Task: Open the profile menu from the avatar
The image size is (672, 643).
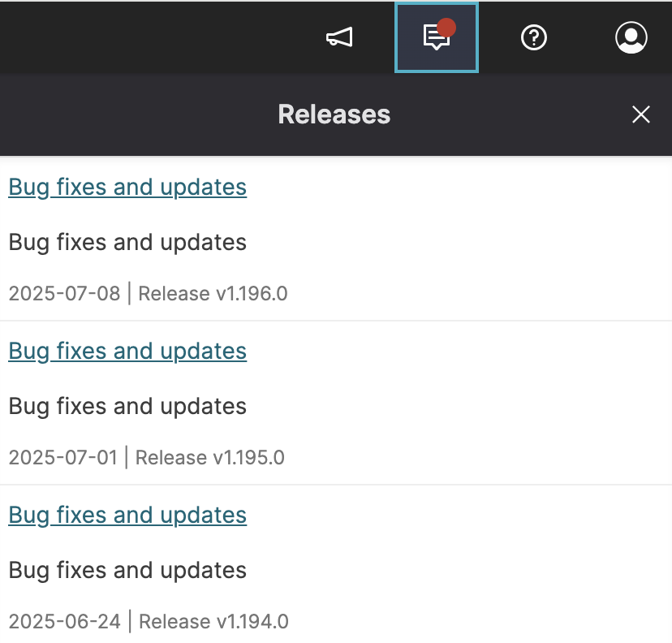Action: [x=631, y=37]
